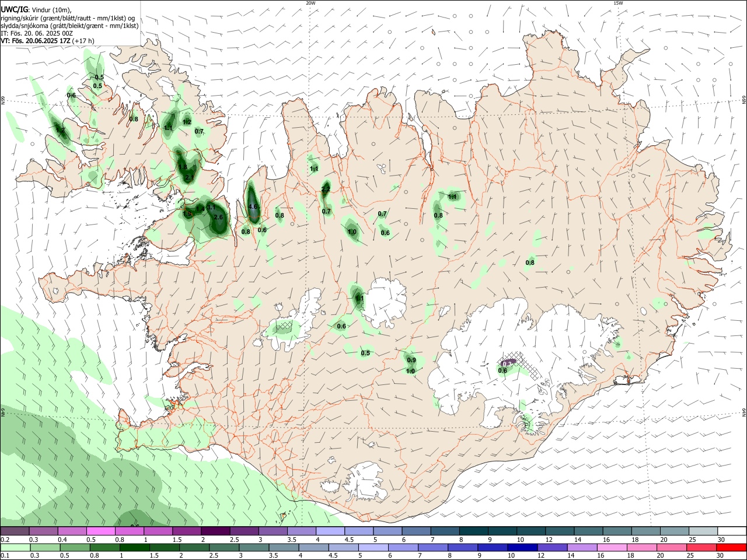Click the IT: Fös. 20. 06. 2025 00Z line
747x560 pixels.
(x=37, y=33)
